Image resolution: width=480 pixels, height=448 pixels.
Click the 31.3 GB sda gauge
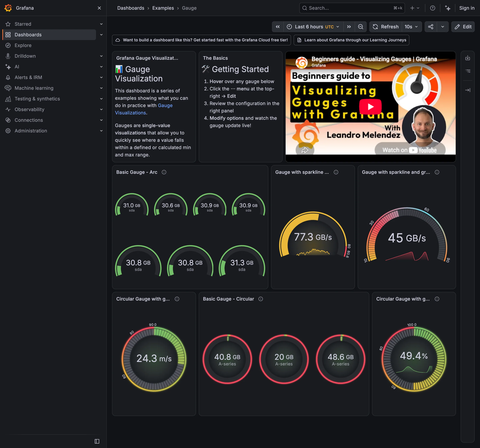(x=242, y=261)
